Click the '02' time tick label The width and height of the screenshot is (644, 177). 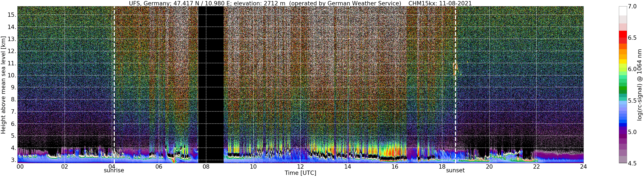[x=65, y=166]
